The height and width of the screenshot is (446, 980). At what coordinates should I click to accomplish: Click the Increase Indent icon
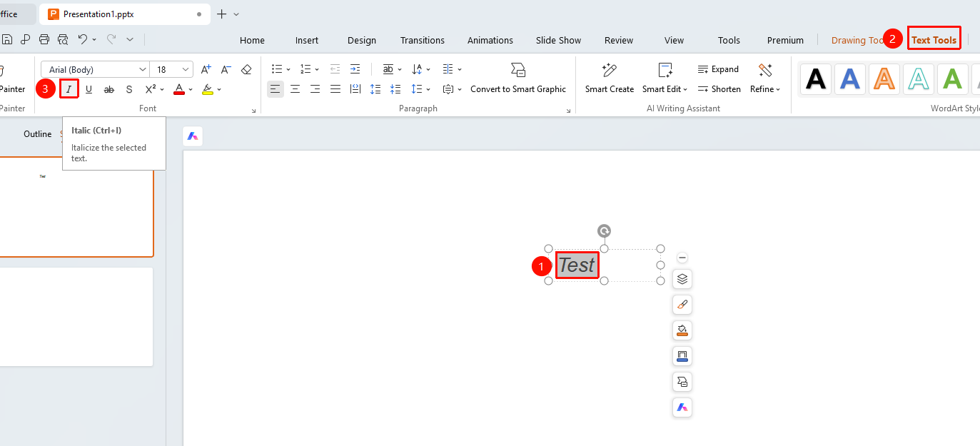[355, 69]
